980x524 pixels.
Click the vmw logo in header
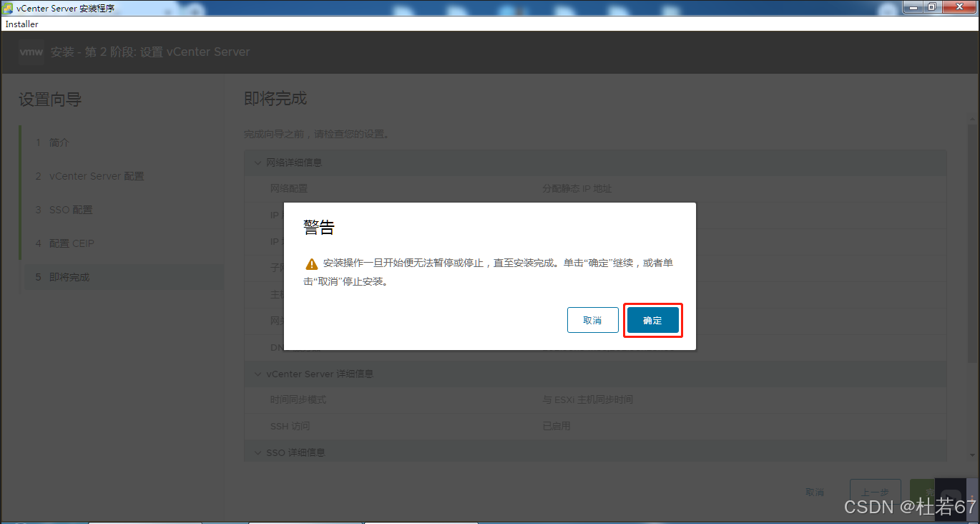(x=31, y=52)
